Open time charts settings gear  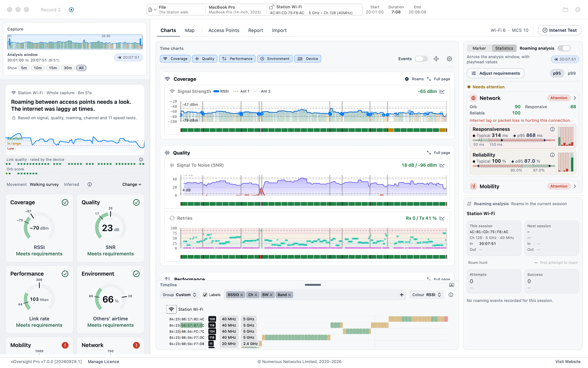pyautogui.click(x=449, y=59)
